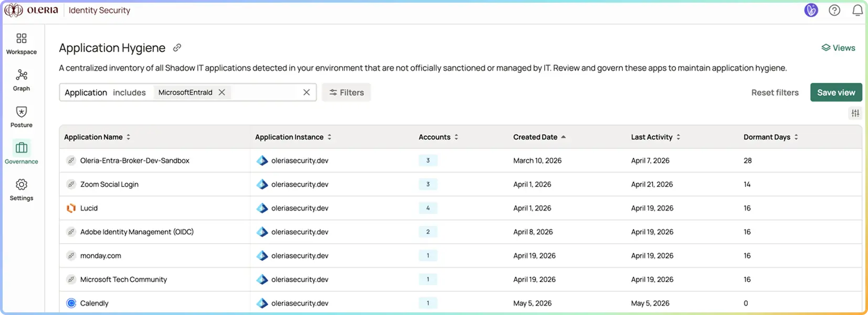
Task: Open the Settings sidebar section
Action: point(22,190)
